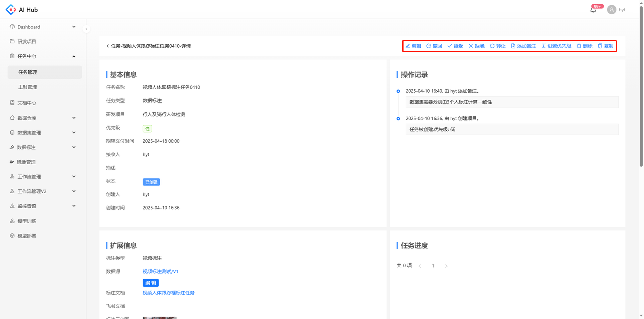The height and width of the screenshot is (319, 644).
Task: Click 撤回 to withdraw the task
Action: click(x=434, y=46)
